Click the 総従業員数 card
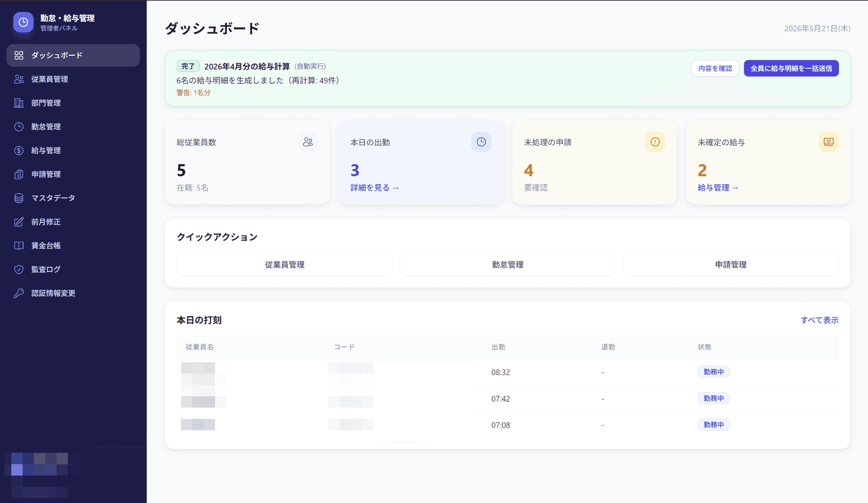The image size is (868, 503). tap(247, 163)
